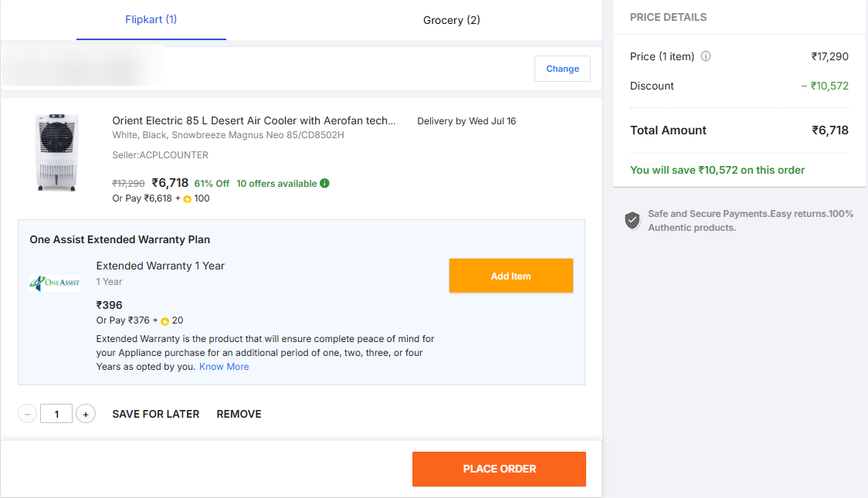Open the Grocery (2) tab
The width and height of the screenshot is (868, 498).
click(452, 20)
